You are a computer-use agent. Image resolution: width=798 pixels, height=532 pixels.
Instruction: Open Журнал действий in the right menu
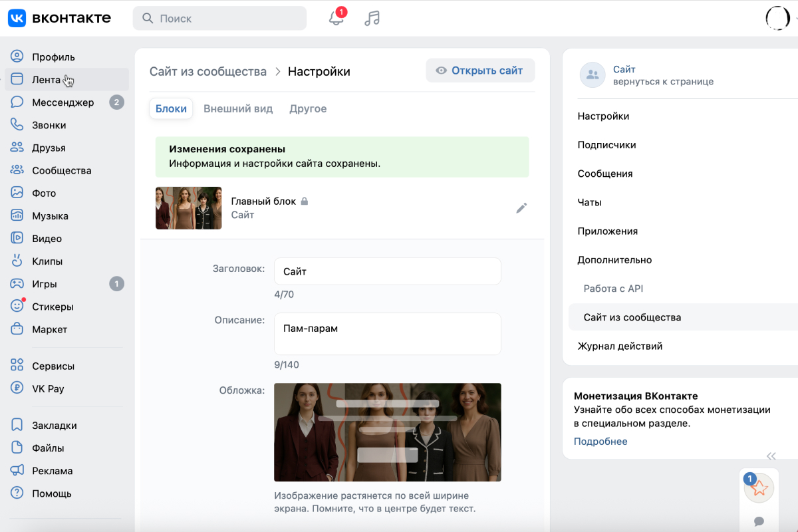[x=620, y=346]
